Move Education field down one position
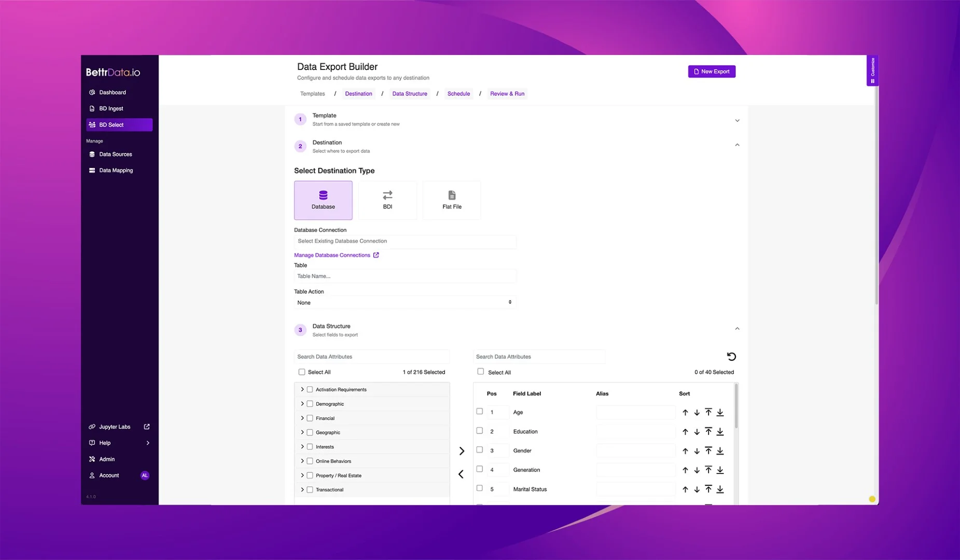 697,432
